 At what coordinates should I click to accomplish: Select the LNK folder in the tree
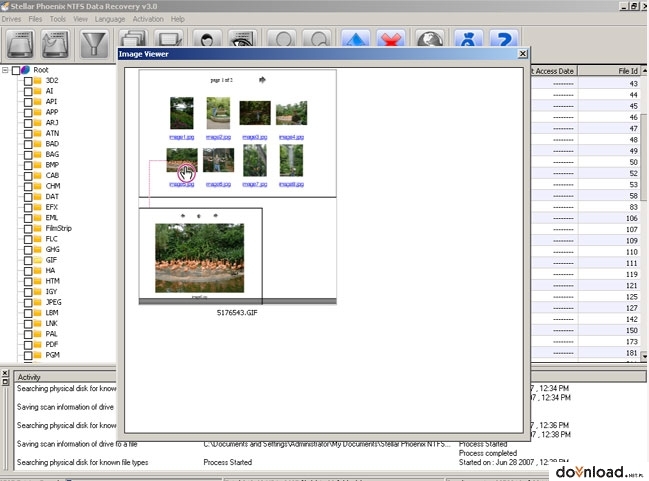[51, 323]
